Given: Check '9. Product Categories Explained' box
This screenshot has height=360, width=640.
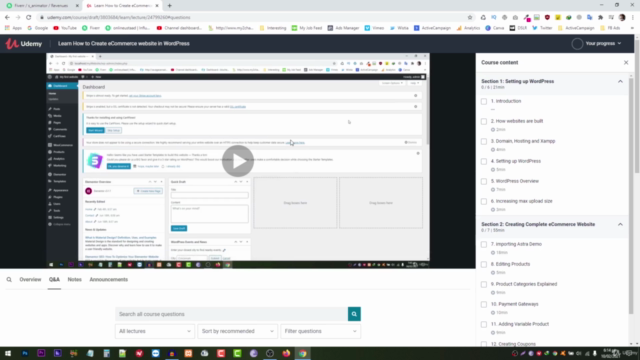Looking at the screenshot, I should (x=484, y=284).
